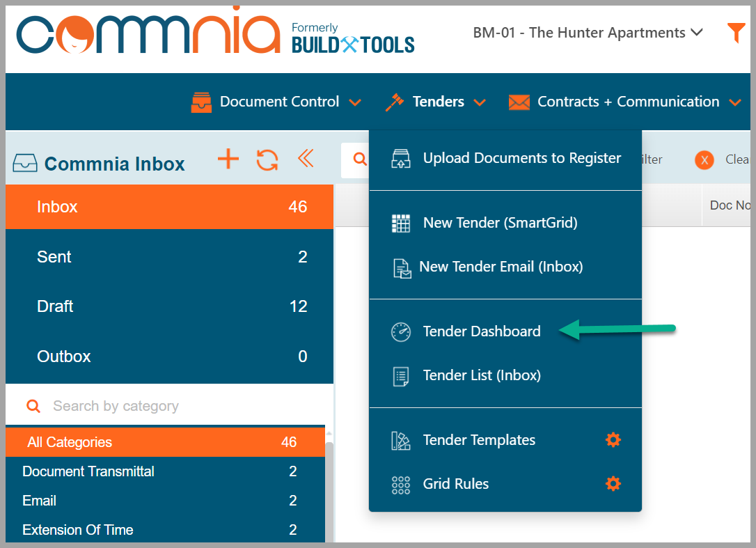Click the orange plus add icon
Viewport: 756px width, 548px height.
tap(228, 159)
